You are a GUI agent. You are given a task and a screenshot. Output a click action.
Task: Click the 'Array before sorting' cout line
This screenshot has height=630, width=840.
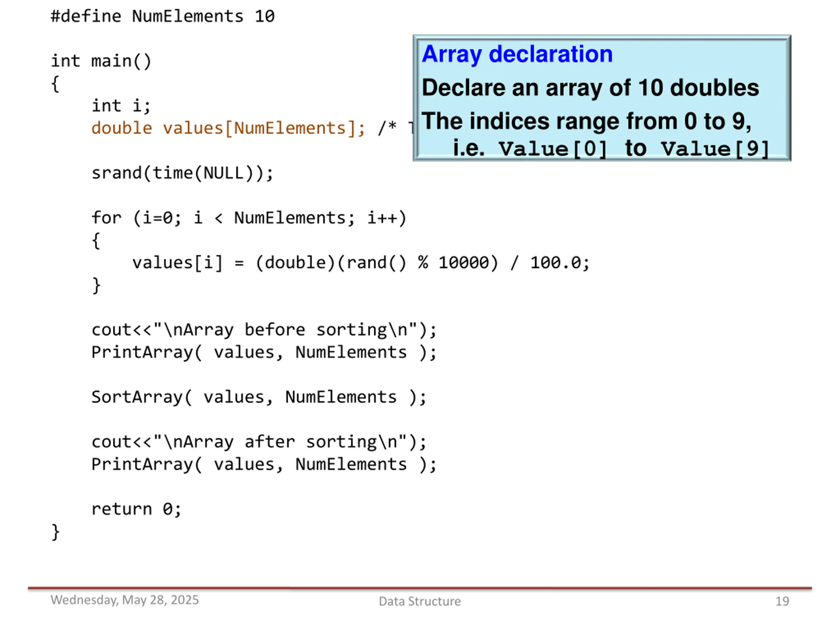point(264,330)
